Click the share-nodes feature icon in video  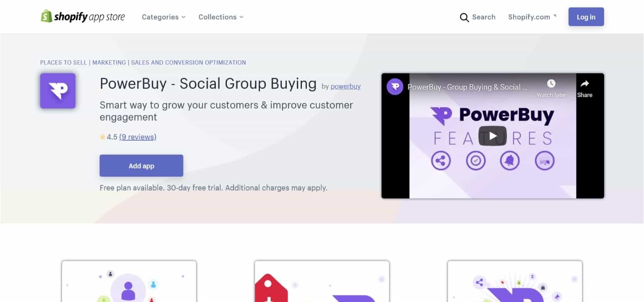point(441,160)
